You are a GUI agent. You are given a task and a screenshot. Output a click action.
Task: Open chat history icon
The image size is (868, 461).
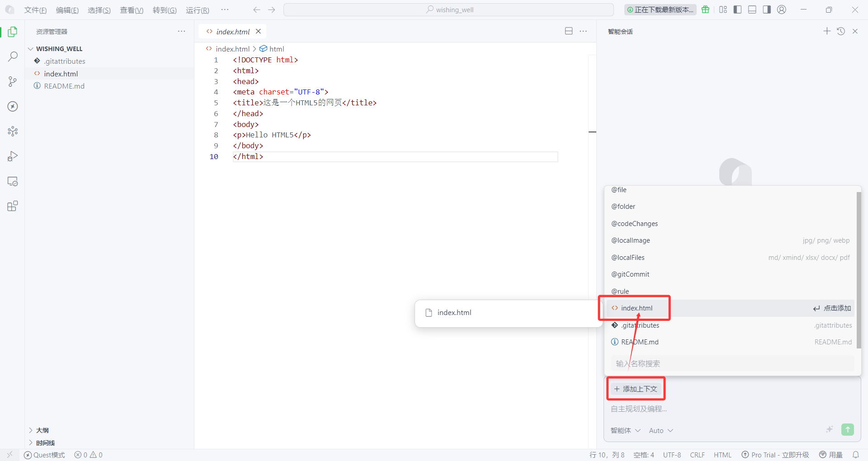[841, 31]
